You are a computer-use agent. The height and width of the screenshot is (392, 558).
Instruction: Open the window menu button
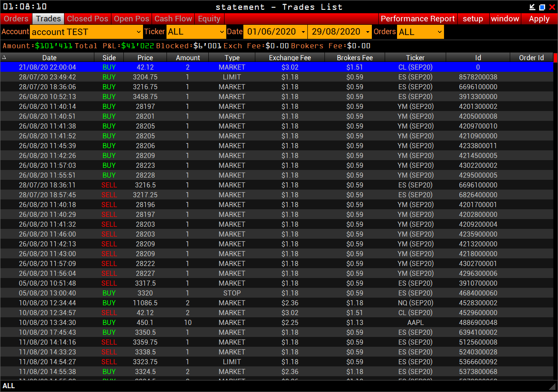point(505,19)
